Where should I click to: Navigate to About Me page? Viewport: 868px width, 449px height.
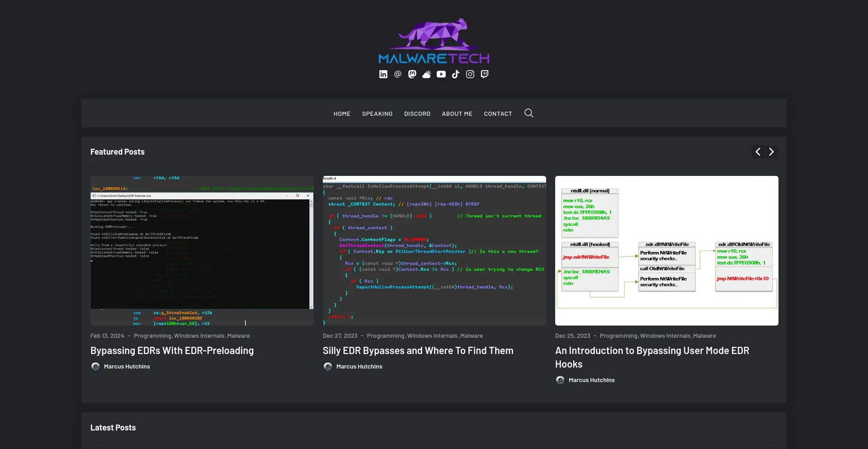point(457,114)
